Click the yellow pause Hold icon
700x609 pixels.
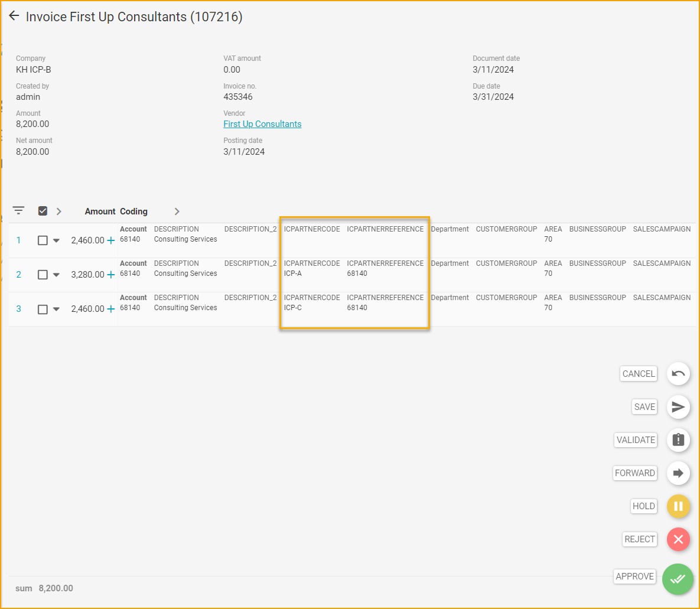678,506
